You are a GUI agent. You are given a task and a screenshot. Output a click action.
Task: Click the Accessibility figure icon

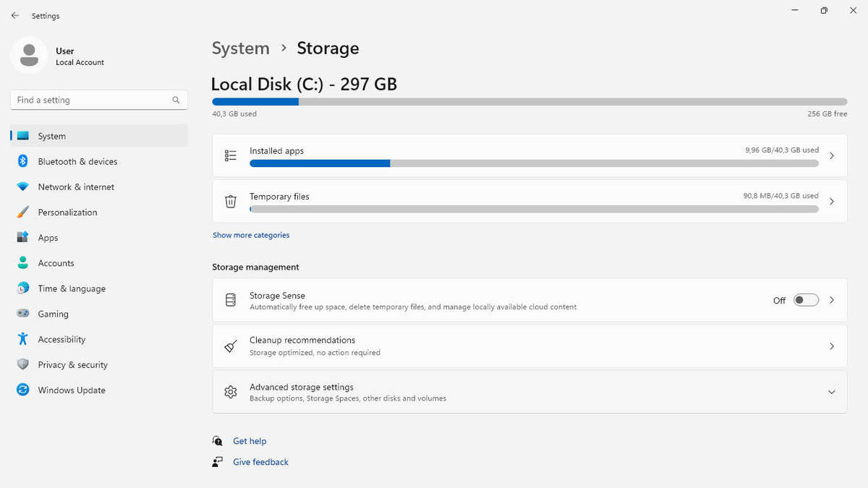click(x=23, y=339)
